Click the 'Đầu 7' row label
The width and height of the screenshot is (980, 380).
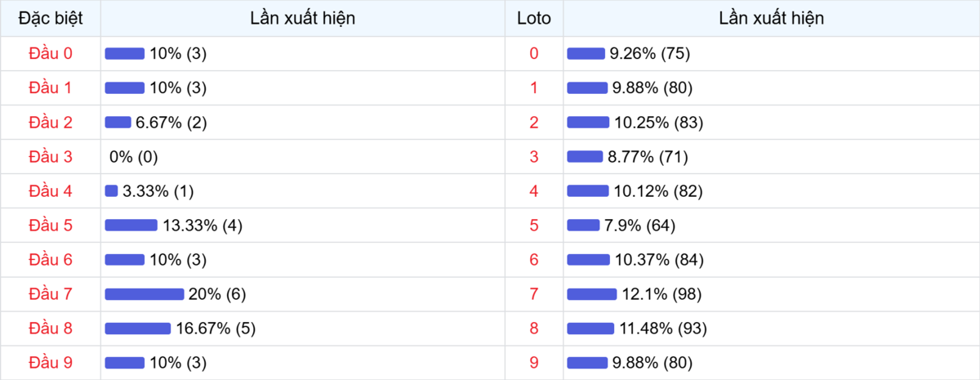coord(51,293)
